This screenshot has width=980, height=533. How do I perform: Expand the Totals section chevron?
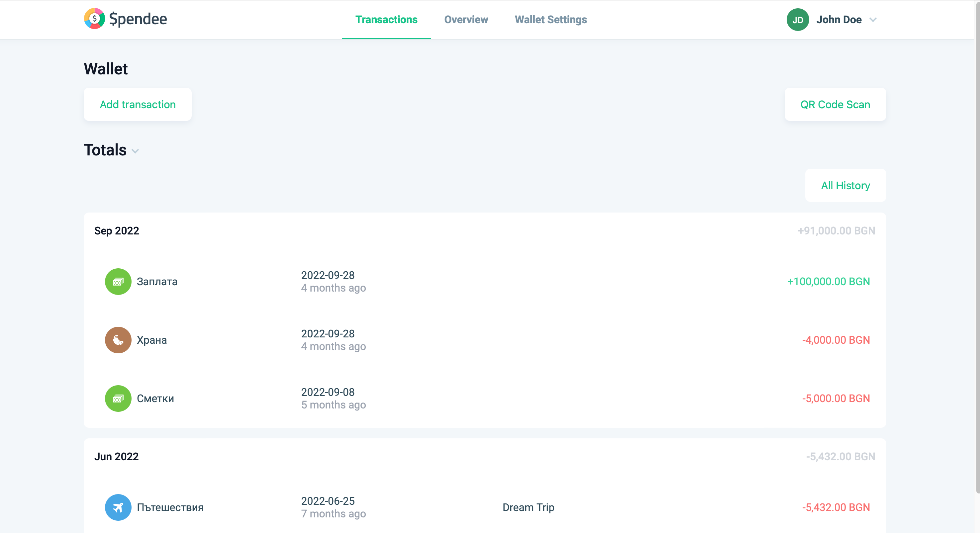[135, 151]
